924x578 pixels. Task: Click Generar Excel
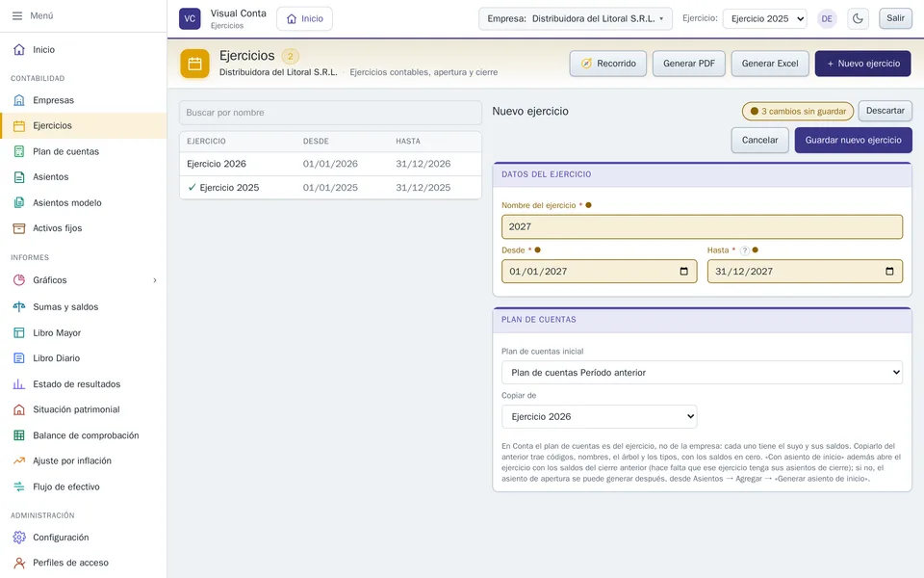[x=770, y=64]
